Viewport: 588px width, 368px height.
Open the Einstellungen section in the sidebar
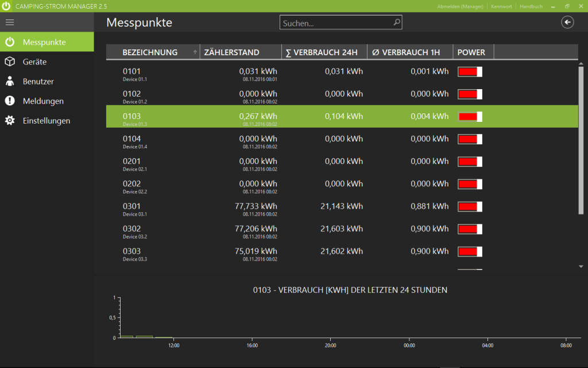point(47,121)
